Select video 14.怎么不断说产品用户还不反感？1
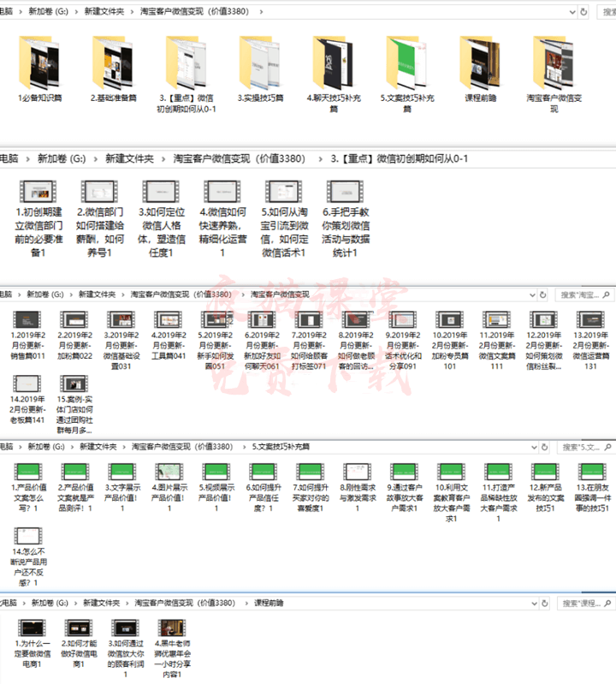This screenshot has width=616, height=684. point(28,557)
